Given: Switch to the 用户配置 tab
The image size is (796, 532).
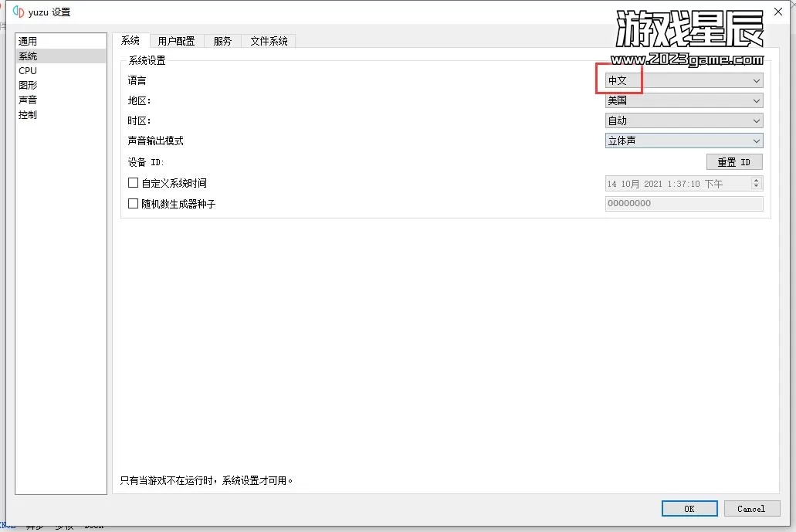Looking at the screenshot, I should tap(176, 41).
